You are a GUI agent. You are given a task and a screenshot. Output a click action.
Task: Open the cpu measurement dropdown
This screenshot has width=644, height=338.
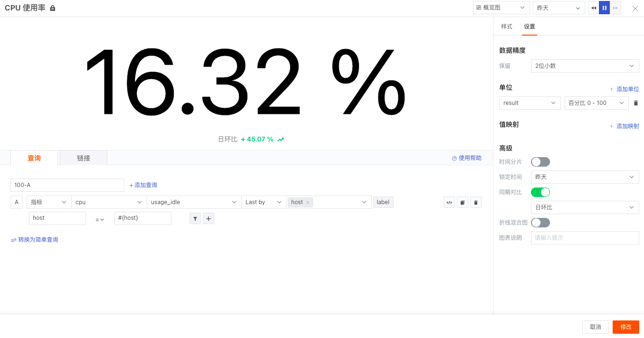click(109, 202)
